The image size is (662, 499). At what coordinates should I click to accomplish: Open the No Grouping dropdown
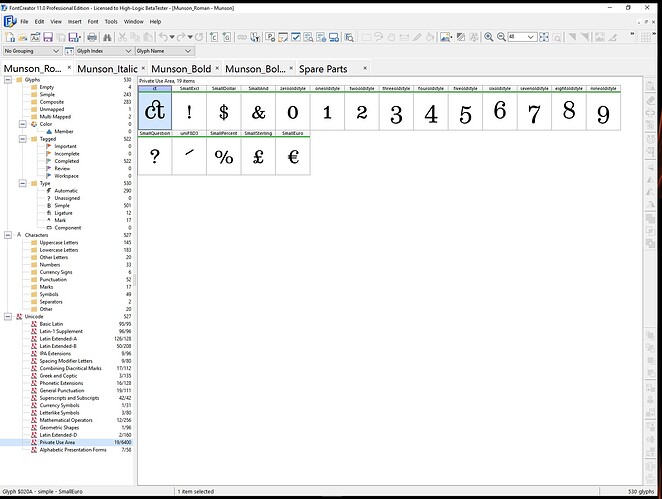(x=32, y=51)
